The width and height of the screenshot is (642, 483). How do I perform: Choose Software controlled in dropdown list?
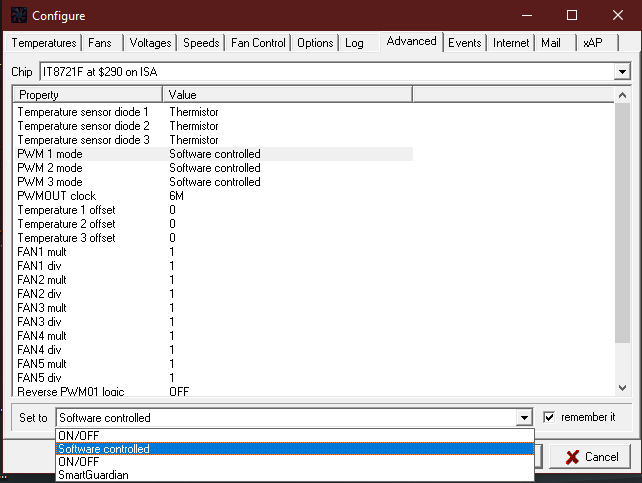295,449
